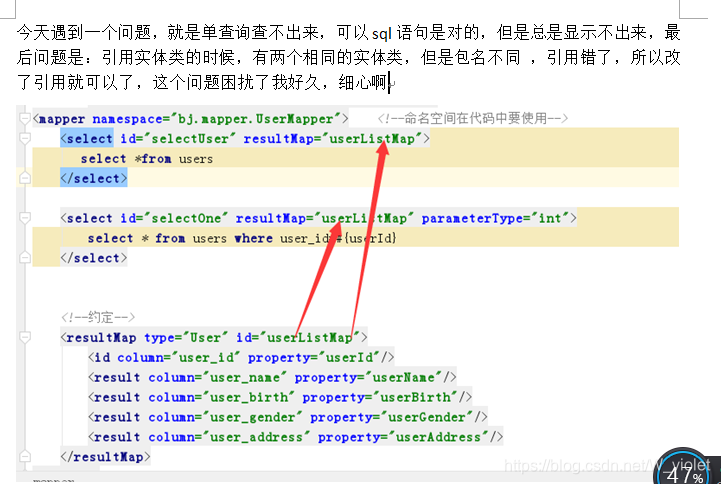
Task: Click id="userListMap" in resultMap tag
Action: click(x=298, y=337)
